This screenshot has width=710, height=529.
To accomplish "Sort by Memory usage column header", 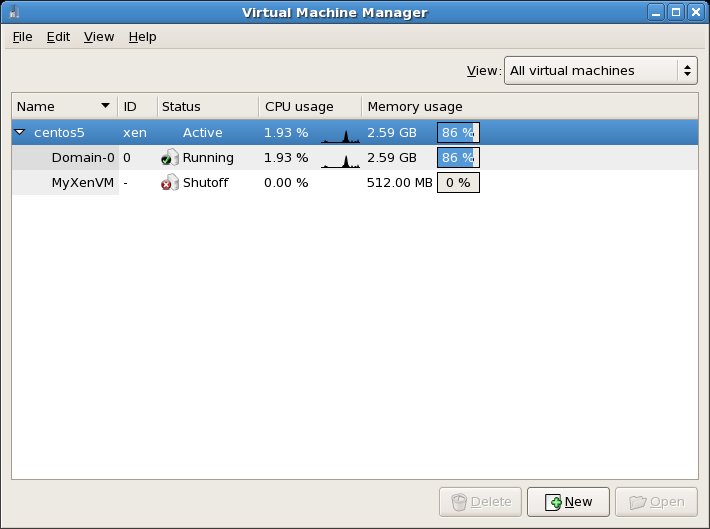I will [415, 107].
